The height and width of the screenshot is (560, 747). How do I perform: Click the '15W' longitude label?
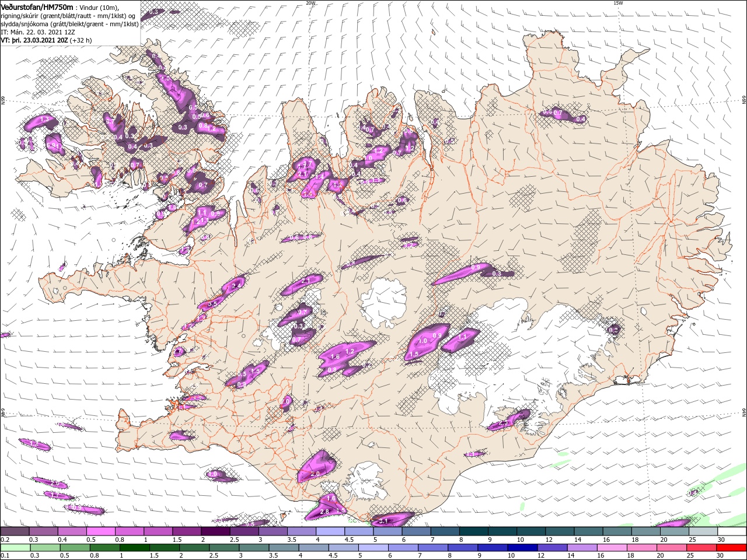click(x=618, y=3)
